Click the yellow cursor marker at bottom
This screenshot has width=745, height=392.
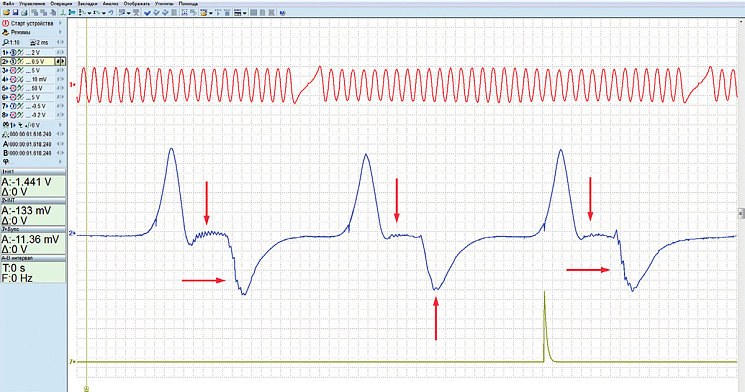pyautogui.click(x=86, y=388)
